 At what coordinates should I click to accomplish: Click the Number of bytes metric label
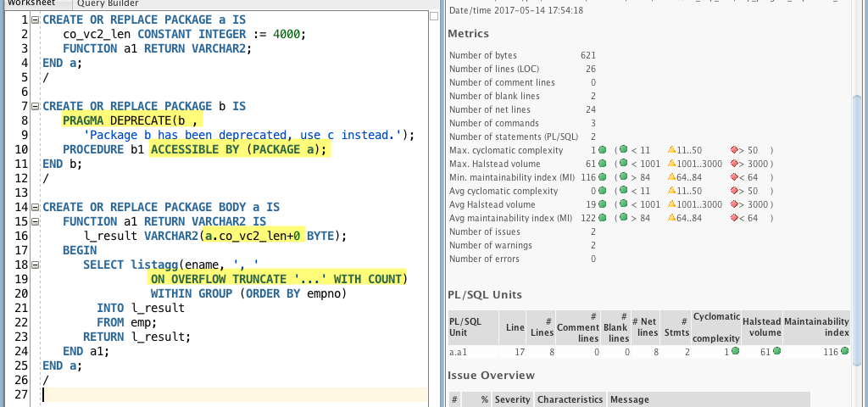[x=482, y=55]
